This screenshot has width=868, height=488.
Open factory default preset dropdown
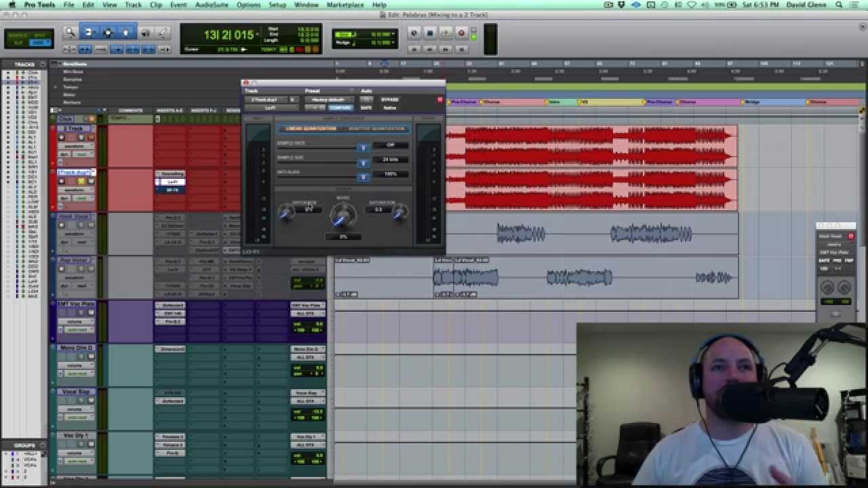click(328, 100)
